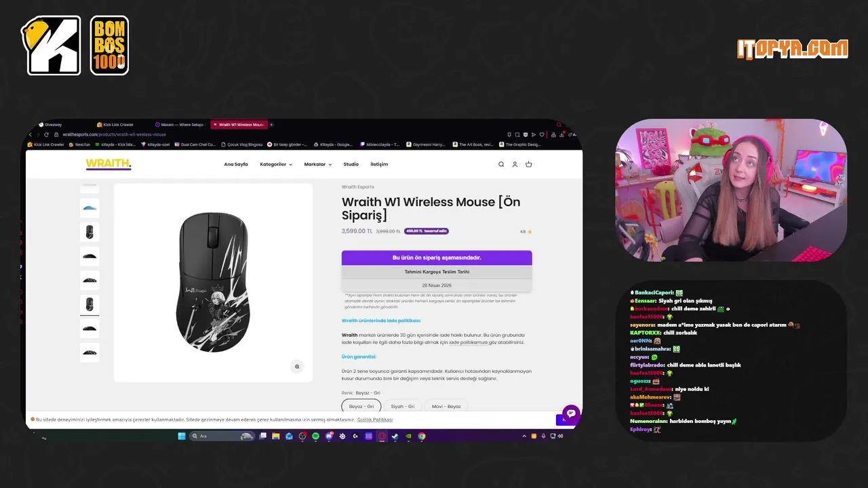Select the Beyaz - Gri color option
Screen dimensions: 868x488
pyautogui.click(x=361, y=406)
